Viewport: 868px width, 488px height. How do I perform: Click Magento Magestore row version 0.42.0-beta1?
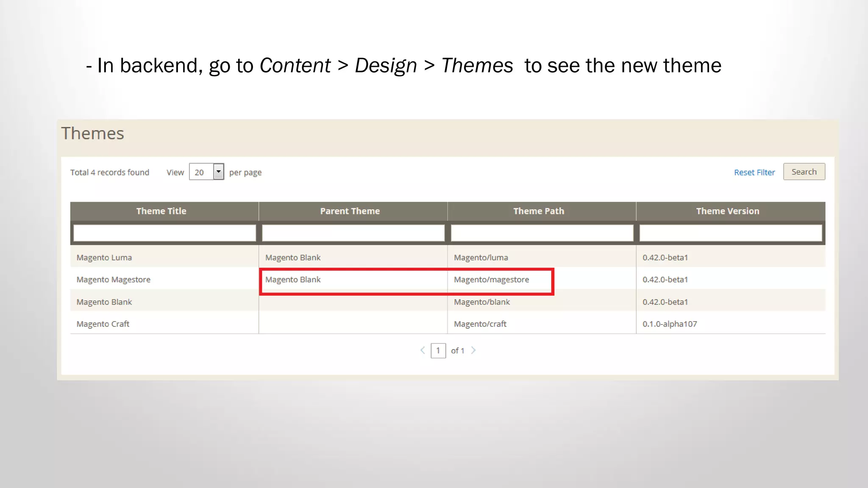coord(665,280)
